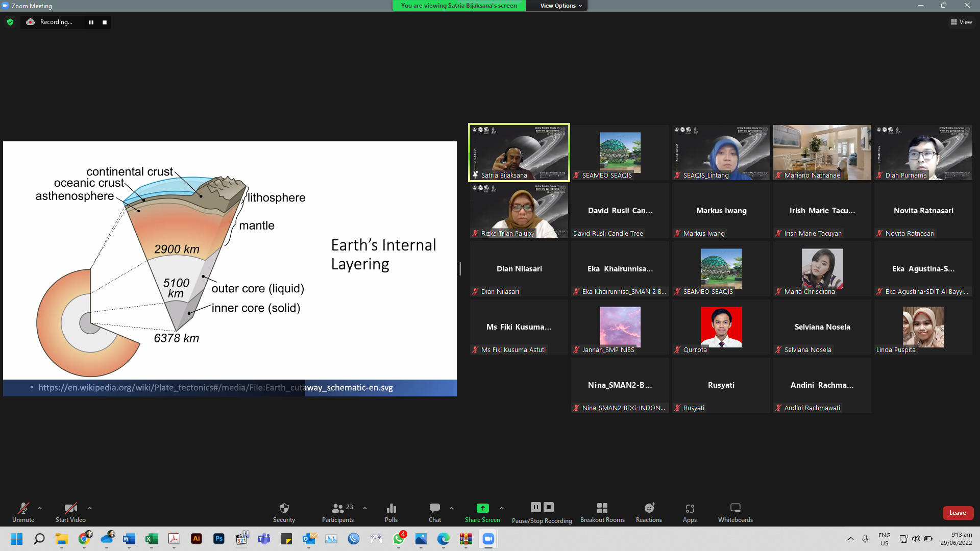This screenshot has width=980, height=551.
Task: Expand audio settings next to Unmute
Action: point(40,508)
